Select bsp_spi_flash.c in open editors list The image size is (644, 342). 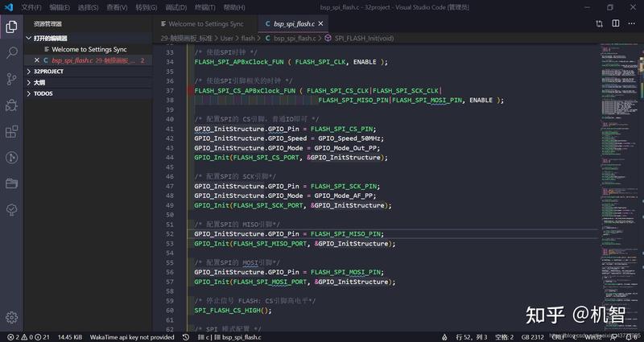coord(89,60)
